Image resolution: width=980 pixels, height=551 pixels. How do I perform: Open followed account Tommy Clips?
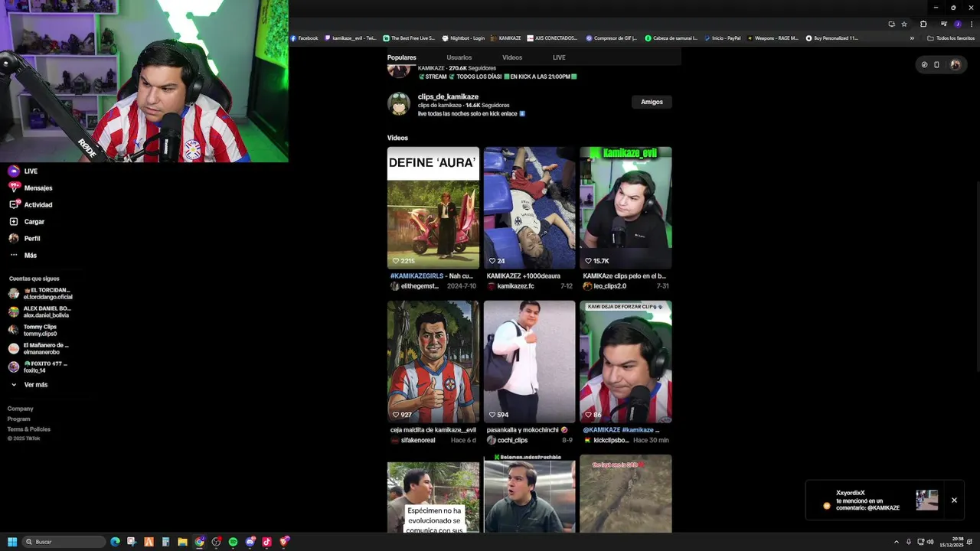32,330
